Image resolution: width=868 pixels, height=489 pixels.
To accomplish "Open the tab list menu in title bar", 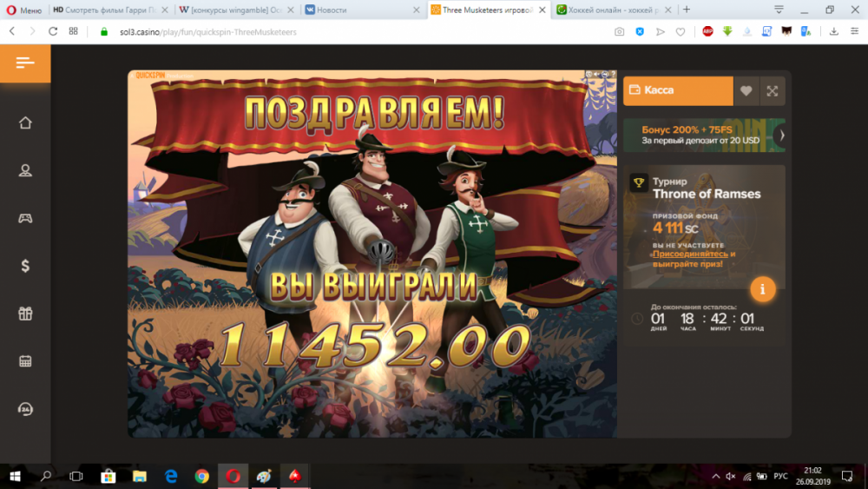I will (x=779, y=10).
